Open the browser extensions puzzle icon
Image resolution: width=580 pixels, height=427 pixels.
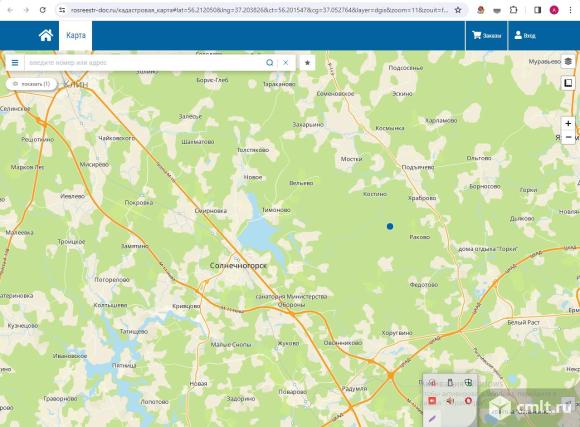point(513,10)
